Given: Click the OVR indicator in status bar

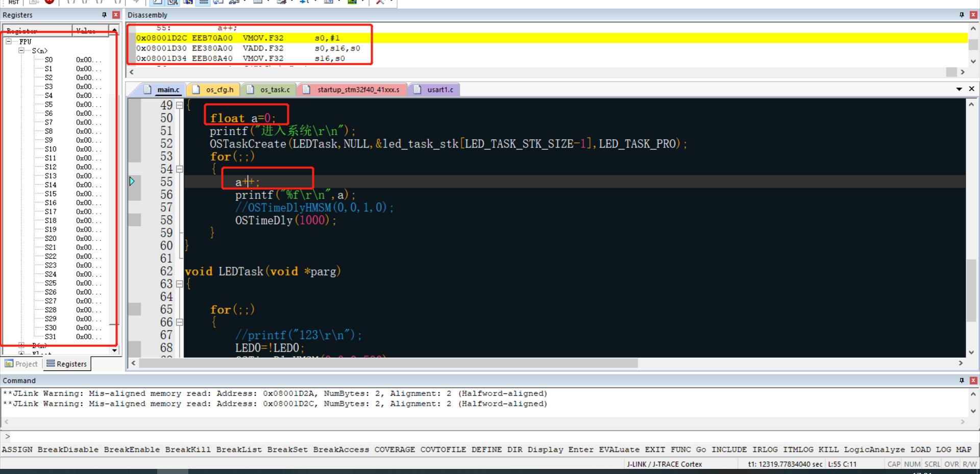Looking at the screenshot, I should pyautogui.click(x=951, y=464).
